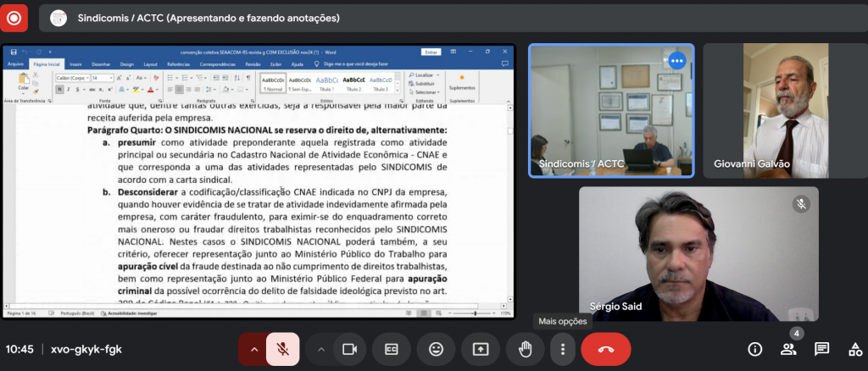Show the participants list

[788, 349]
